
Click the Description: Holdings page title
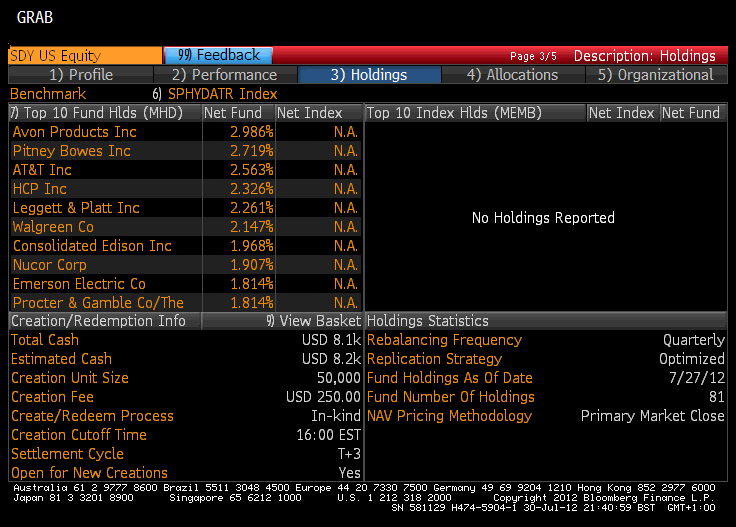644,56
